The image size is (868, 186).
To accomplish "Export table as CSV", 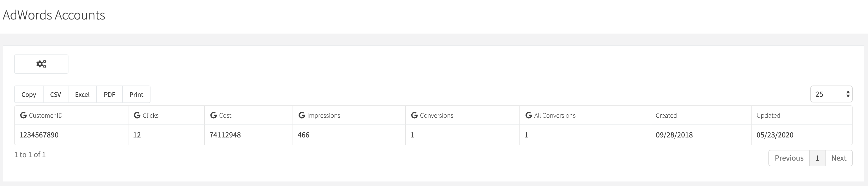I will click(x=56, y=95).
